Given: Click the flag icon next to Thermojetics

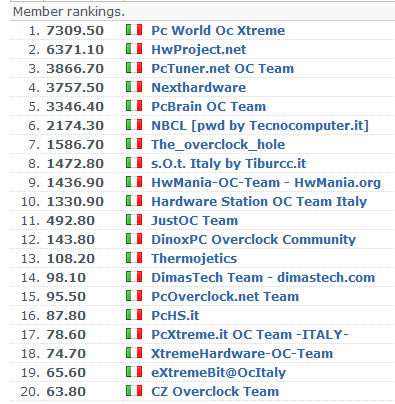Looking at the screenshot, I should click(134, 258).
